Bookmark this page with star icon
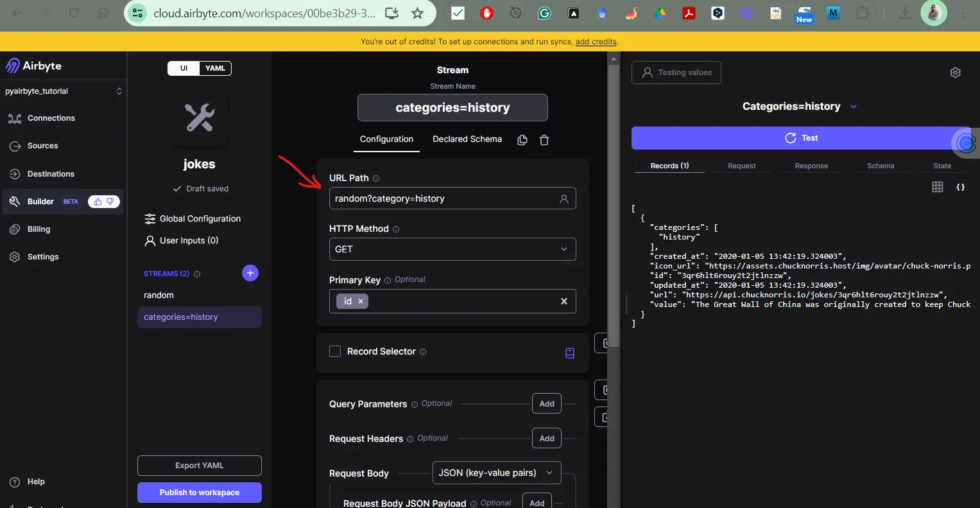This screenshot has height=508, width=980. tap(418, 13)
